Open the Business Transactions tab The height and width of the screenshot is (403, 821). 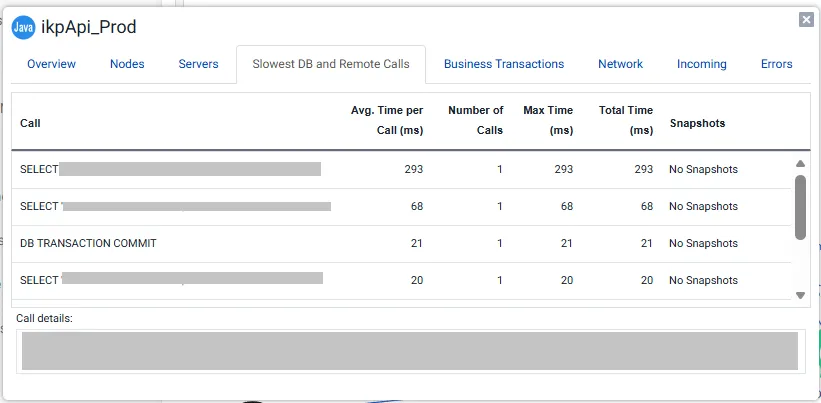[504, 64]
